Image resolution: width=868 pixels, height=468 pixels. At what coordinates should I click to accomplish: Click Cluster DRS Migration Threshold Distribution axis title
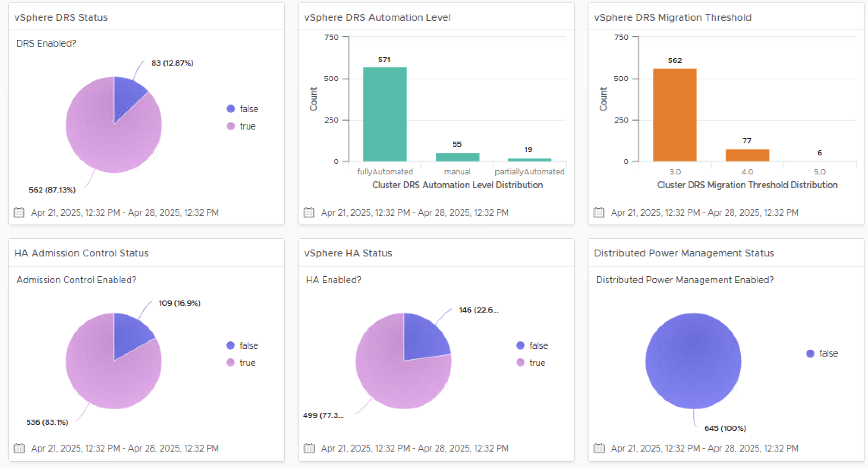coord(747,185)
